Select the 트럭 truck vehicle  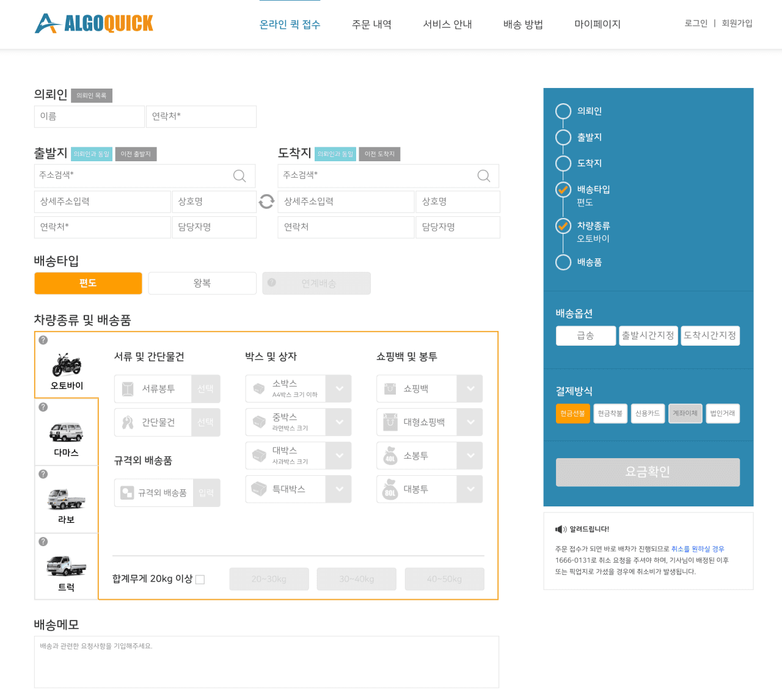click(x=67, y=567)
